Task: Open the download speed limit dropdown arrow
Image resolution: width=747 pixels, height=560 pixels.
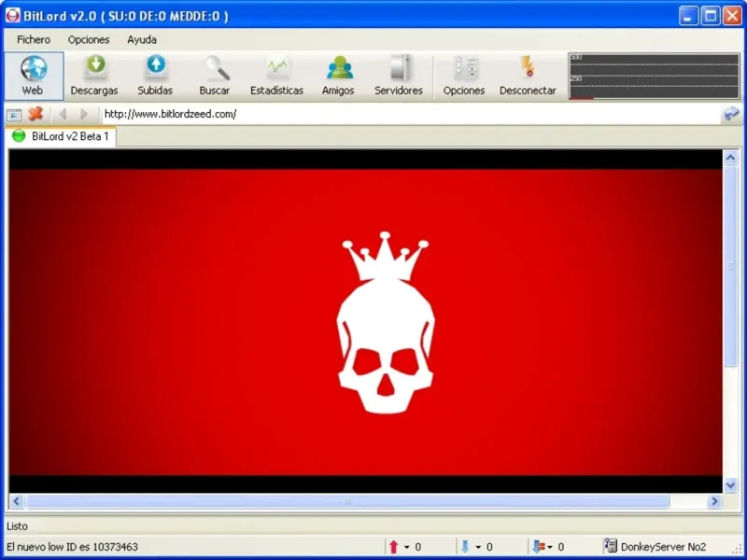Action: (x=478, y=547)
